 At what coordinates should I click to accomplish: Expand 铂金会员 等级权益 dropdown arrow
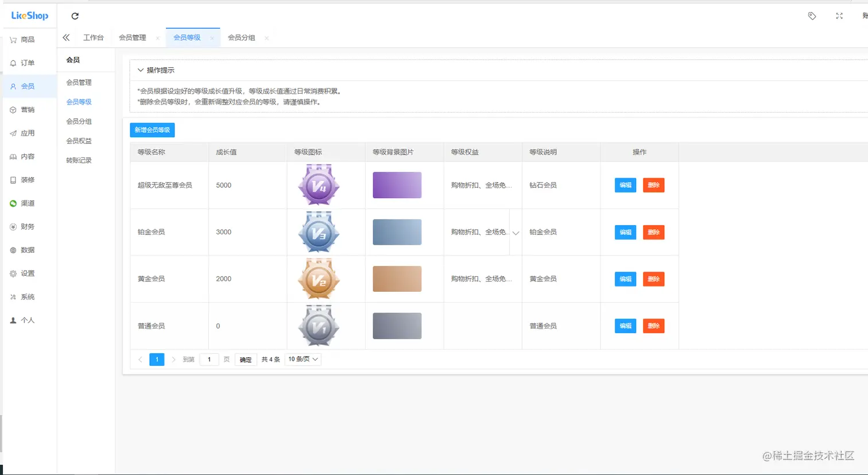coord(516,233)
